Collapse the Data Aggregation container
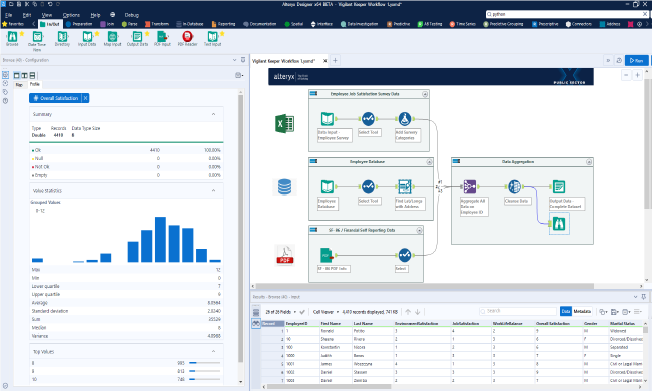Image resolution: width=652 pixels, height=391 pixels. [x=589, y=162]
